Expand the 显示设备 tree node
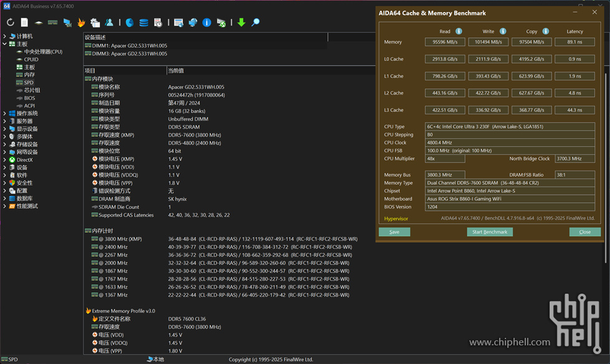Viewport: 610px width, 364px height. pyautogui.click(x=5, y=129)
